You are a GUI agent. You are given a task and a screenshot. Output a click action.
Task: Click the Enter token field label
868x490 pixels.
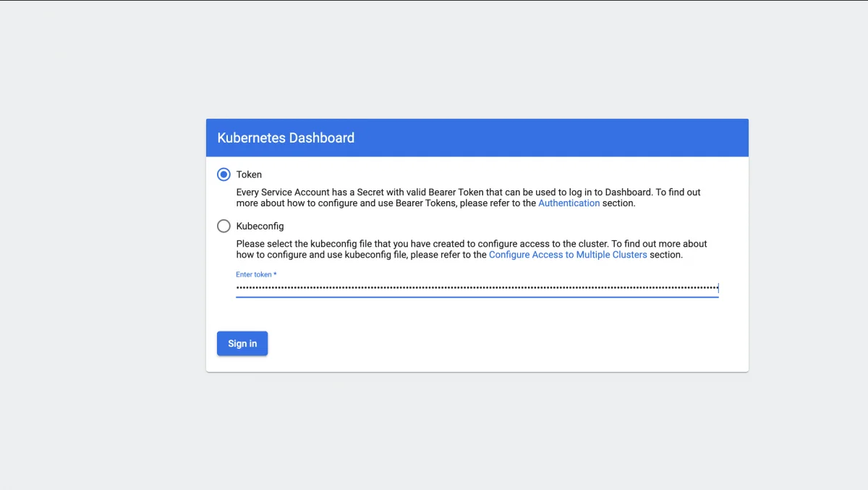pos(256,274)
